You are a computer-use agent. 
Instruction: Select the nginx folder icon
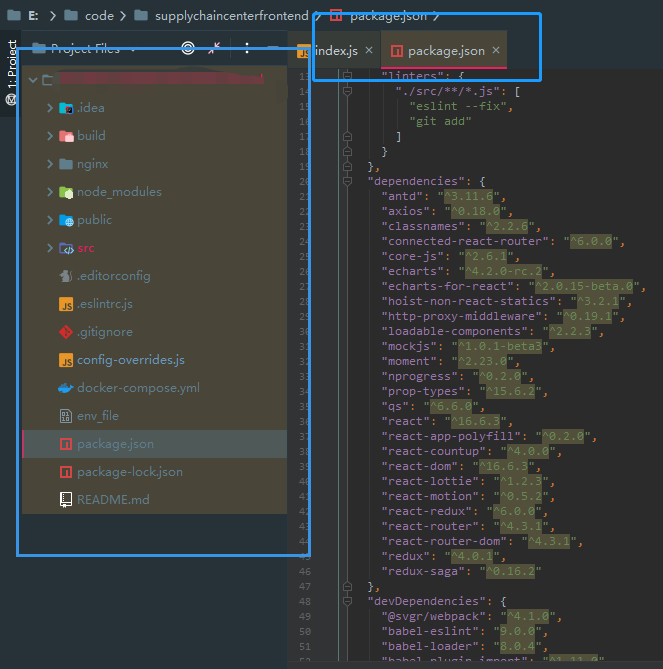coord(66,164)
